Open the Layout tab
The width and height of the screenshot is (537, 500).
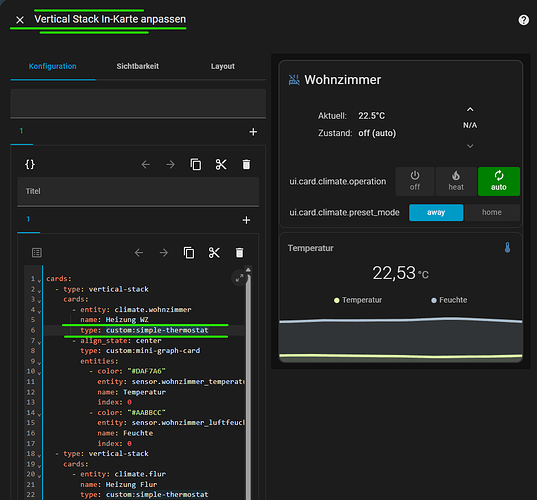point(223,66)
